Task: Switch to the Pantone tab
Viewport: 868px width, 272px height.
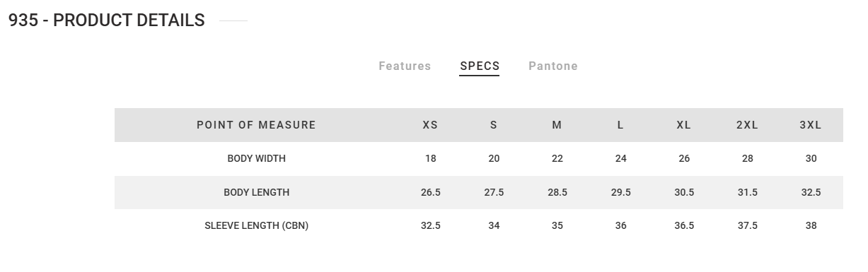Action: pos(553,66)
